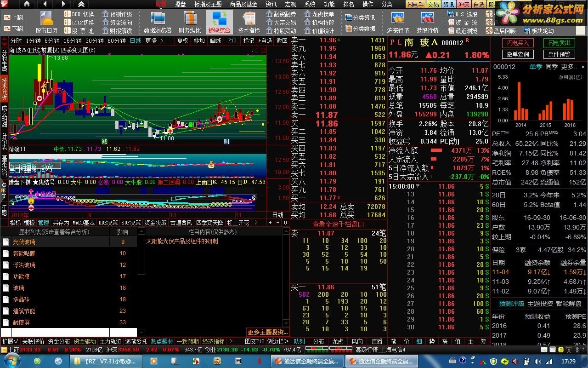
Task: Open the 技术指标 technical indicators tool
Action: tap(249, 22)
